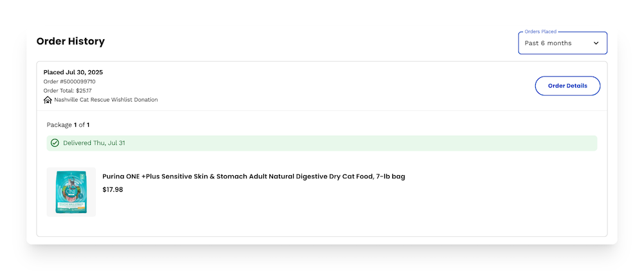Click the $17.98 item price
This screenshot has width=644, height=271.
(x=113, y=190)
